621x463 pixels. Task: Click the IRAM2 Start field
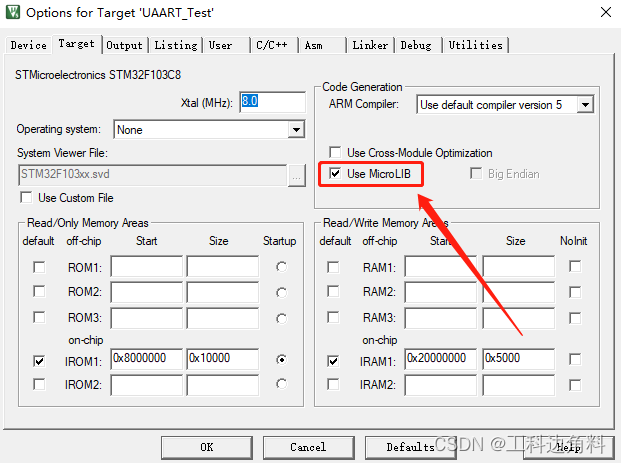coord(440,385)
